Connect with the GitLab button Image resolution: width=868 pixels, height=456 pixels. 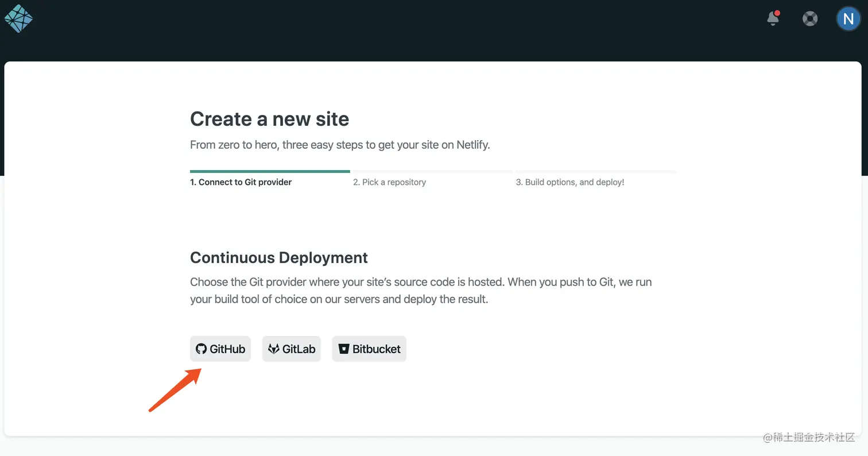click(x=291, y=349)
